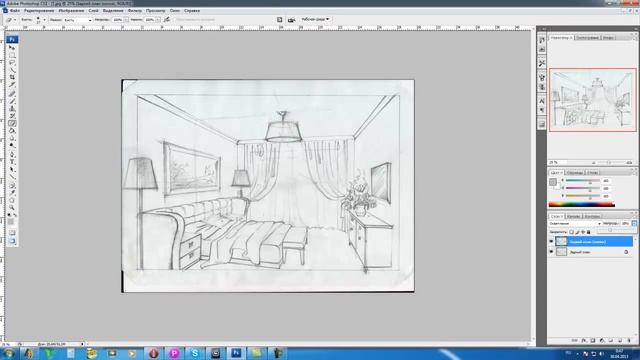Select the Pen tool

point(12,154)
